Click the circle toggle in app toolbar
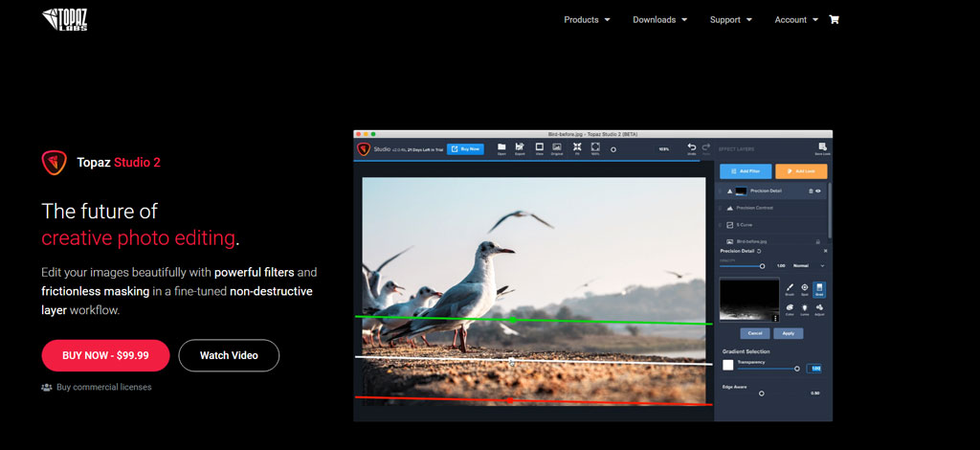980x450 pixels. tap(613, 149)
